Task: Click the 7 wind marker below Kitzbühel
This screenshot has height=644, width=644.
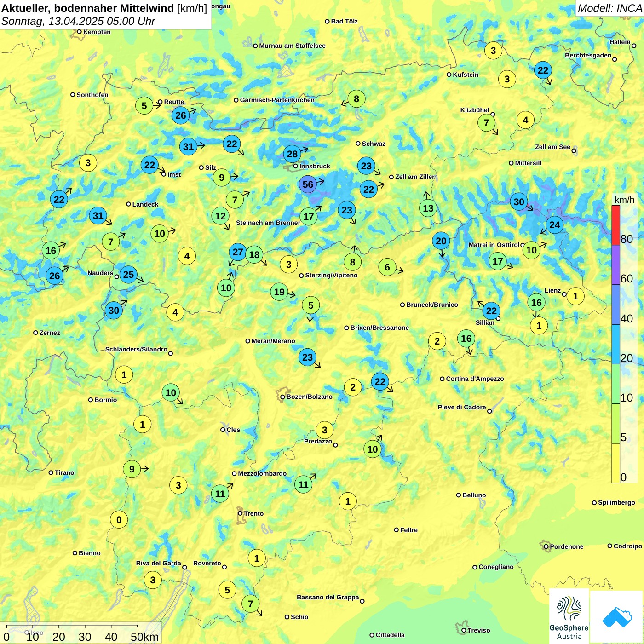Action: 486,123
